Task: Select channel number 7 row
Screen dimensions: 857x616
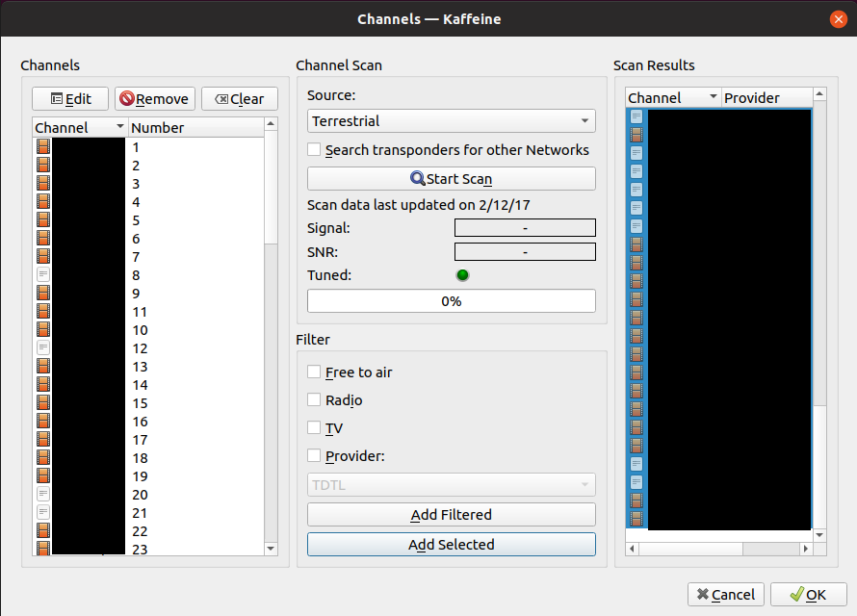Action: coord(148,256)
